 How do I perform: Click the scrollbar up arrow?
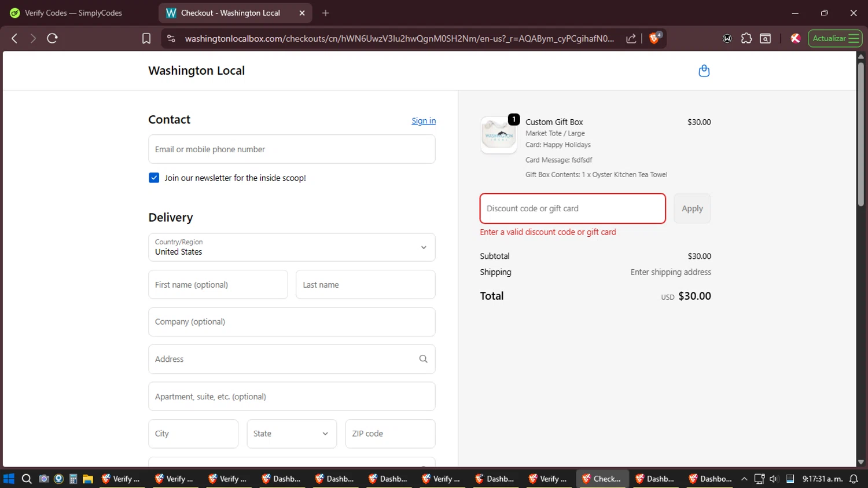pyautogui.click(x=861, y=56)
